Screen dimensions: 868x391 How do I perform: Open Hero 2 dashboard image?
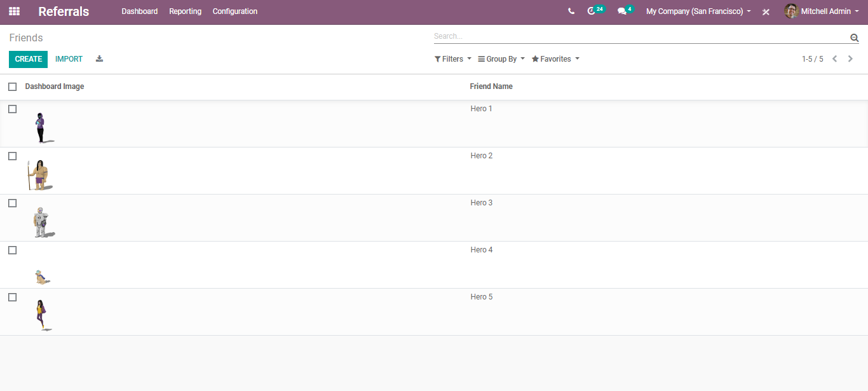39,175
